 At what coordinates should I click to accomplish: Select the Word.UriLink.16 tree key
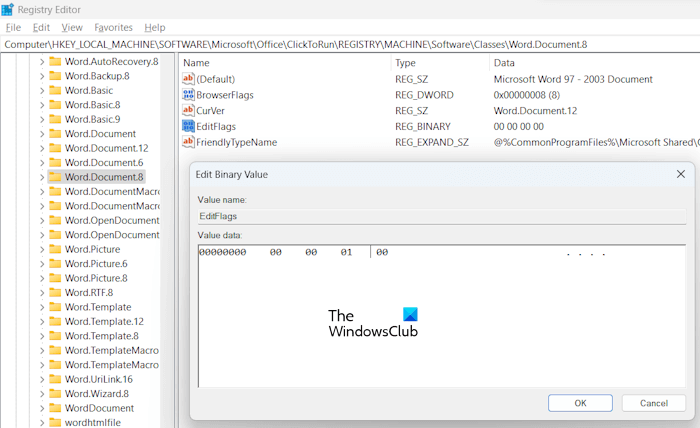pos(99,379)
